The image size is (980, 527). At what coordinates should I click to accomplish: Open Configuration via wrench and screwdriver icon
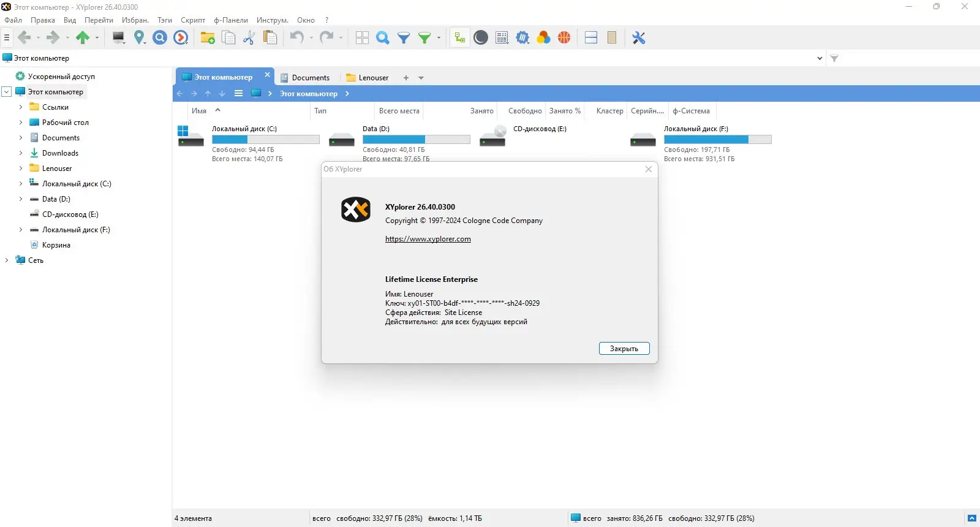click(x=639, y=38)
